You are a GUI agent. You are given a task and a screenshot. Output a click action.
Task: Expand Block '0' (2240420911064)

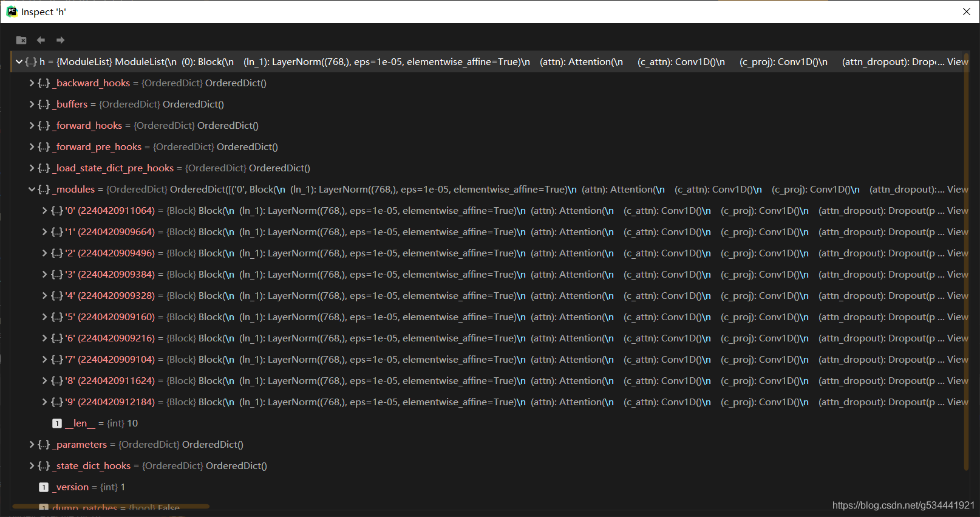coord(44,211)
